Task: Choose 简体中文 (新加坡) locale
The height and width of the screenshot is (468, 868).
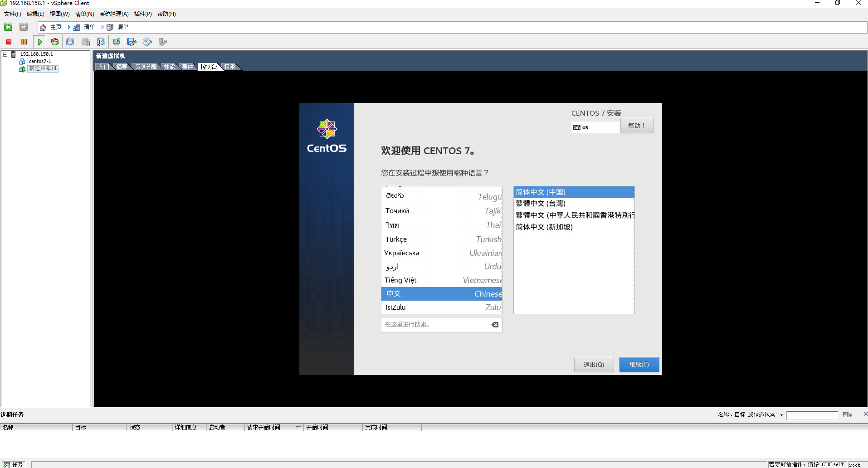Action: point(574,227)
